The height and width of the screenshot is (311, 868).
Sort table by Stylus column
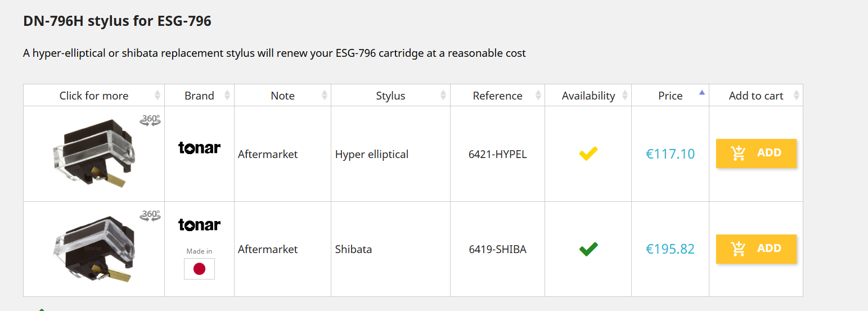coord(390,96)
